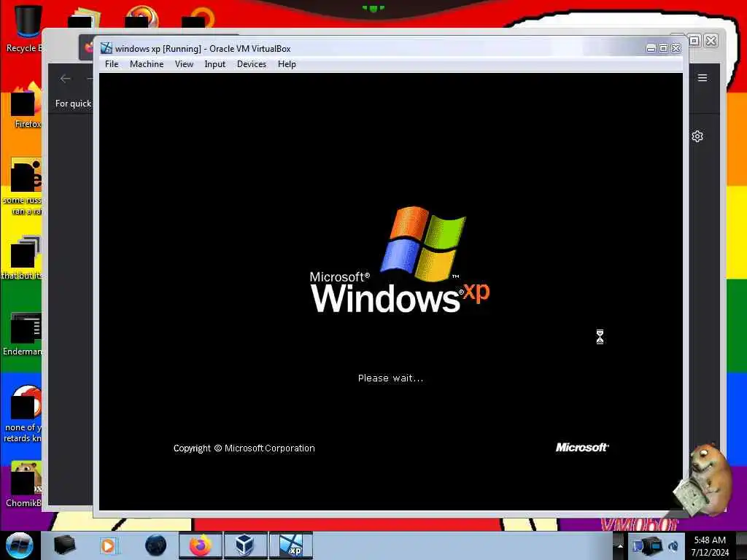The image size is (747, 560).
Task: Show hidden system tray icons
Action: click(x=619, y=545)
